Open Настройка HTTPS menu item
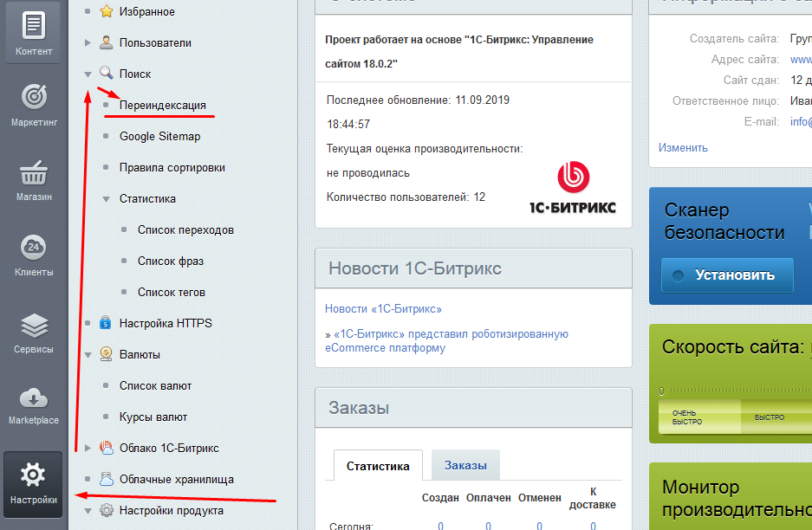The width and height of the screenshot is (812, 530). pyautogui.click(x=166, y=323)
